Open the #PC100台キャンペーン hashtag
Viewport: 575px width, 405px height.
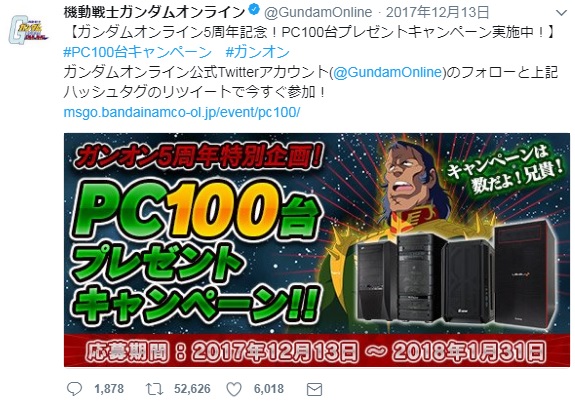[137, 52]
